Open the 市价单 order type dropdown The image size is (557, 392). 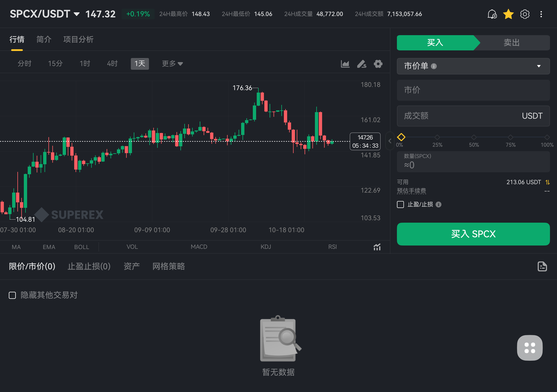(x=473, y=66)
